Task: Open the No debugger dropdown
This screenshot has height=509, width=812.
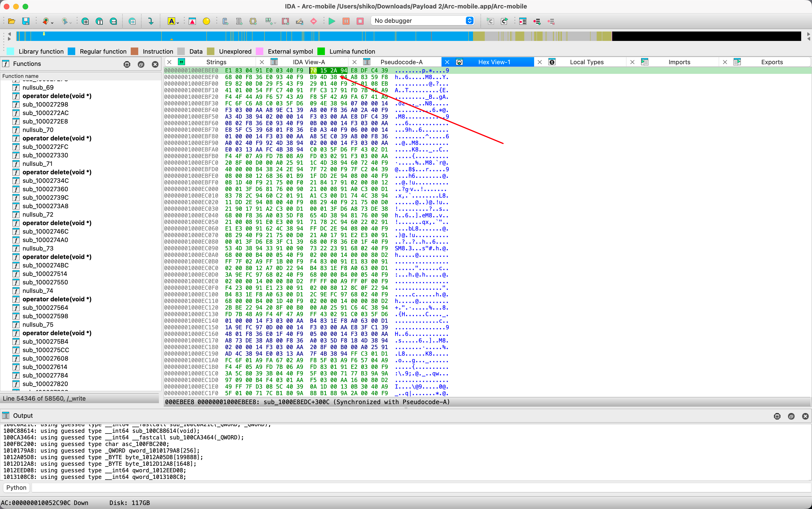Action: (422, 21)
